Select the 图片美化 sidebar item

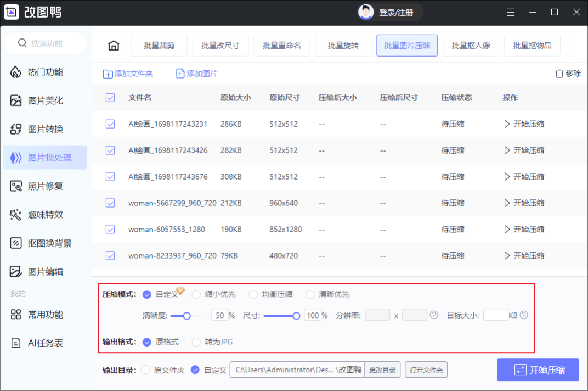(x=45, y=100)
